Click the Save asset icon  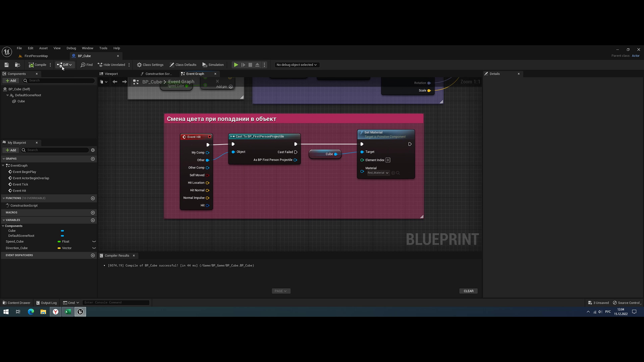6,65
